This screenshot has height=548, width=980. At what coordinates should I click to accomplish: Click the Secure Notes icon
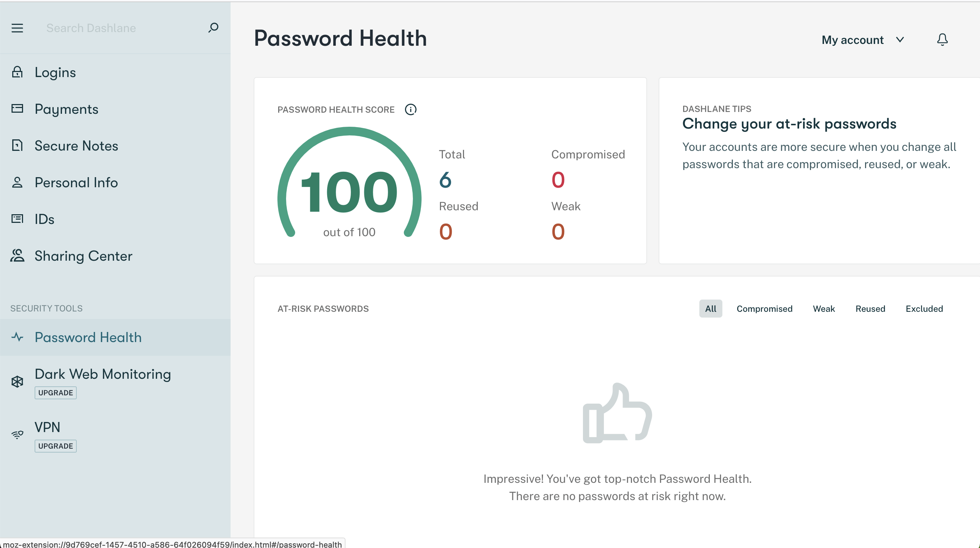(17, 146)
